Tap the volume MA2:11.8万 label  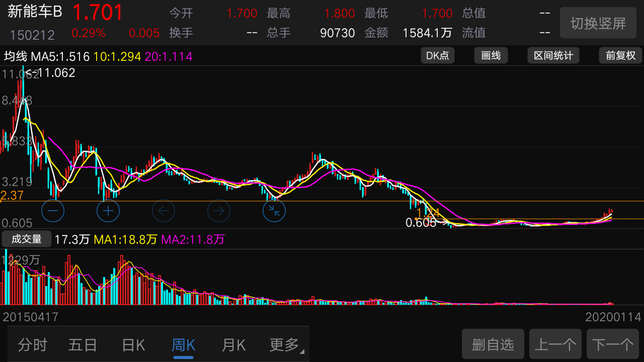[193, 240]
